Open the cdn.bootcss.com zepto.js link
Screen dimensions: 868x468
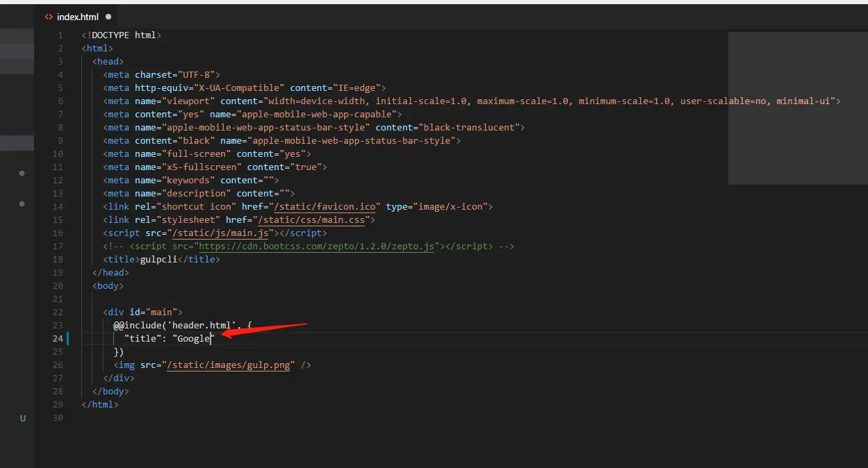(317, 246)
